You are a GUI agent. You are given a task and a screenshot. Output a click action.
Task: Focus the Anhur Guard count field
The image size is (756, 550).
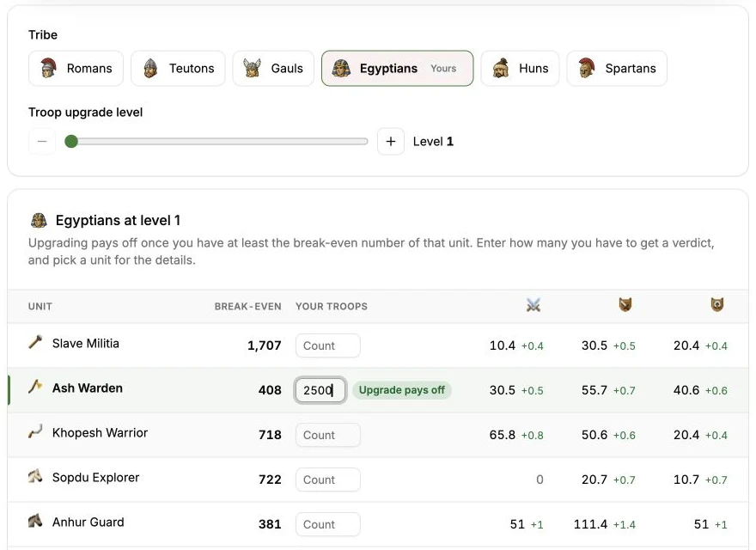coord(328,524)
